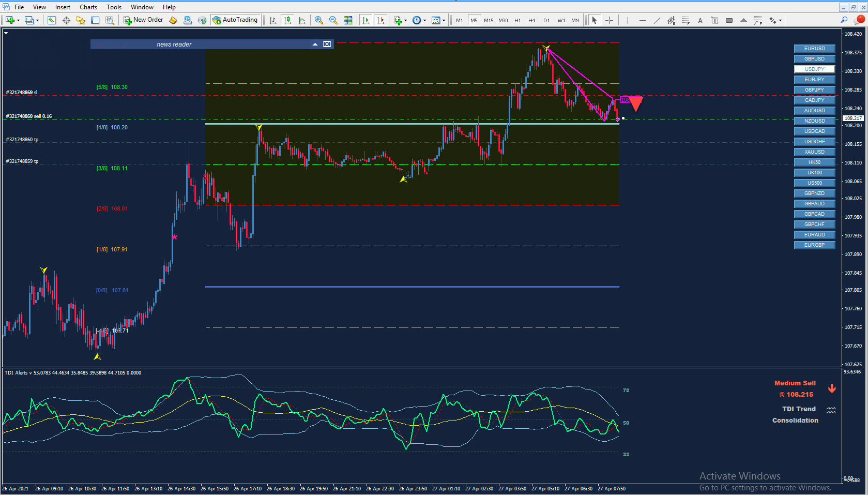Switch chart to line chart mode
This screenshot has width=868, height=495.
(302, 20)
